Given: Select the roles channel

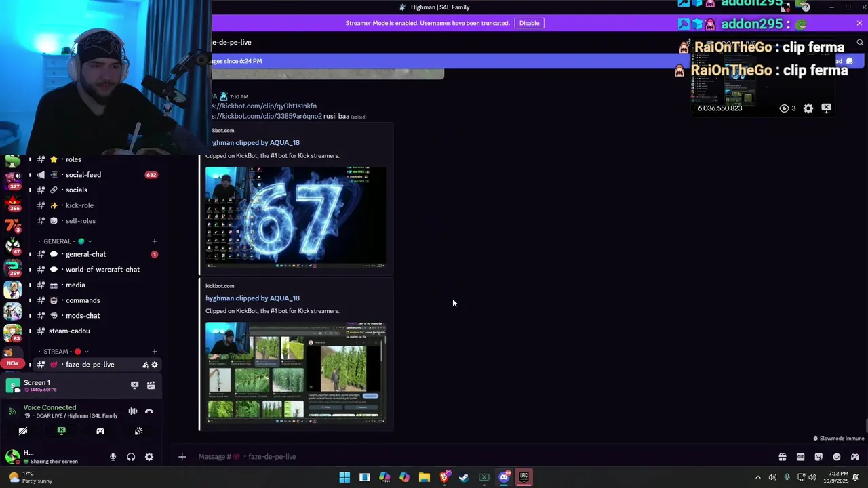Looking at the screenshot, I should 73,159.
